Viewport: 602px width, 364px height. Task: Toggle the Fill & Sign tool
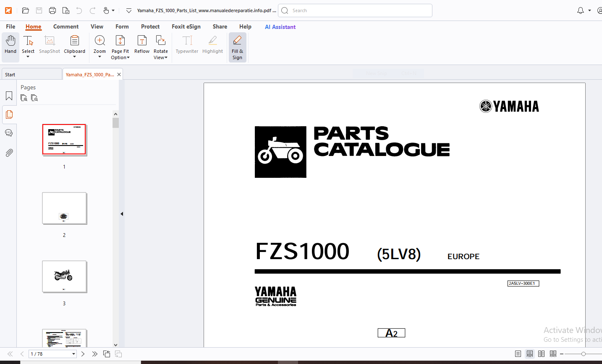coord(238,47)
